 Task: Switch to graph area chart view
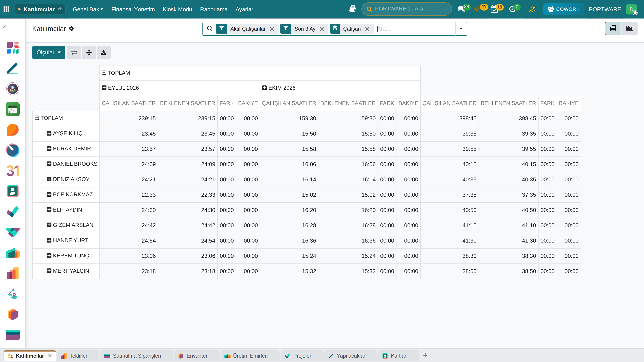(629, 29)
